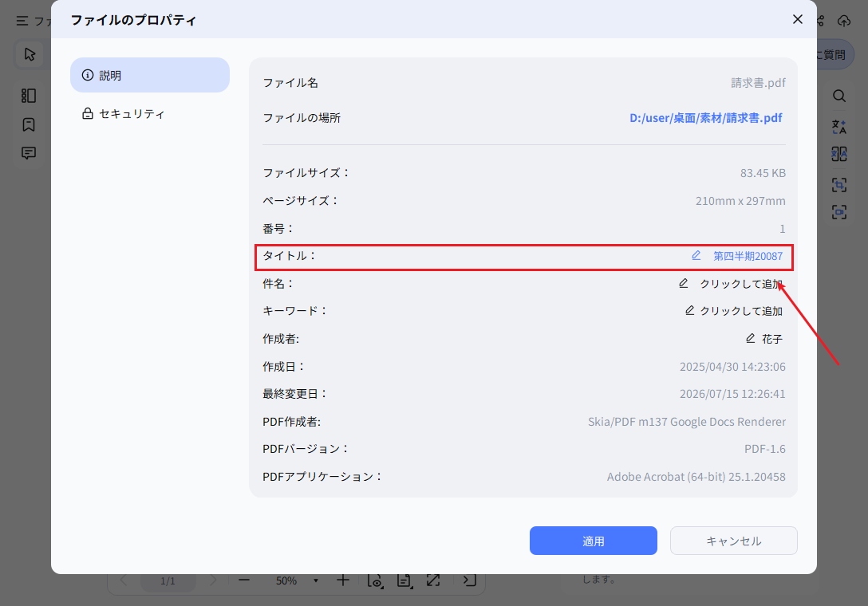The height and width of the screenshot is (606, 868).
Task: Click the screenshot capture icon in right sidebar
Action: (839, 212)
